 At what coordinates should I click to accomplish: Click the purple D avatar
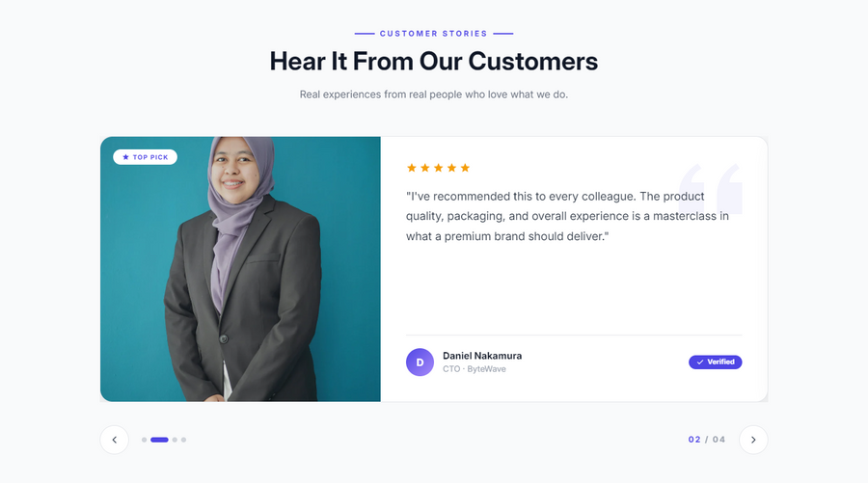pos(420,362)
